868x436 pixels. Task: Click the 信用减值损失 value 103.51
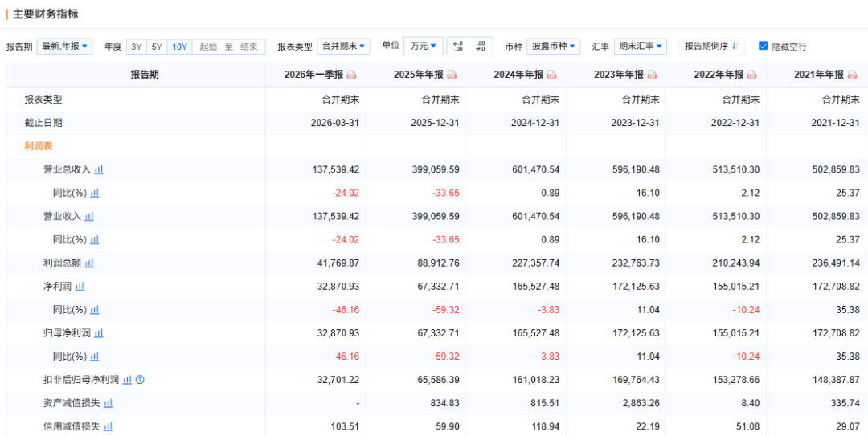tap(345, 426)
